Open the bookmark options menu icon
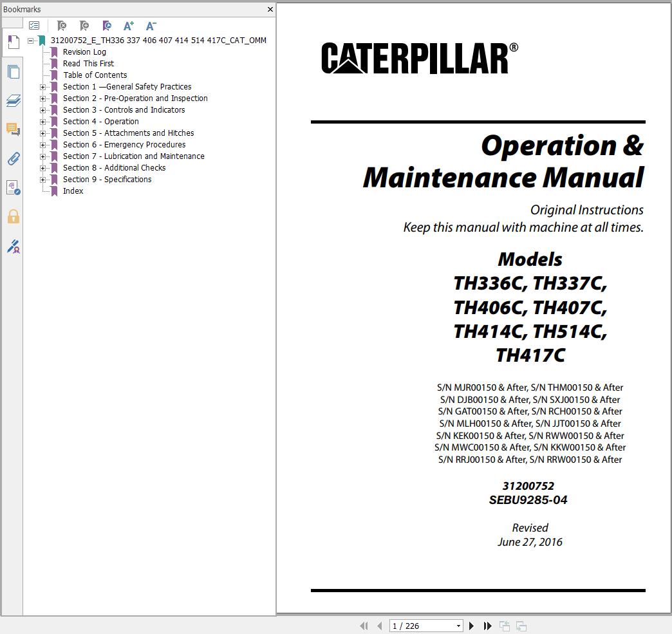 tap(34, 26)
